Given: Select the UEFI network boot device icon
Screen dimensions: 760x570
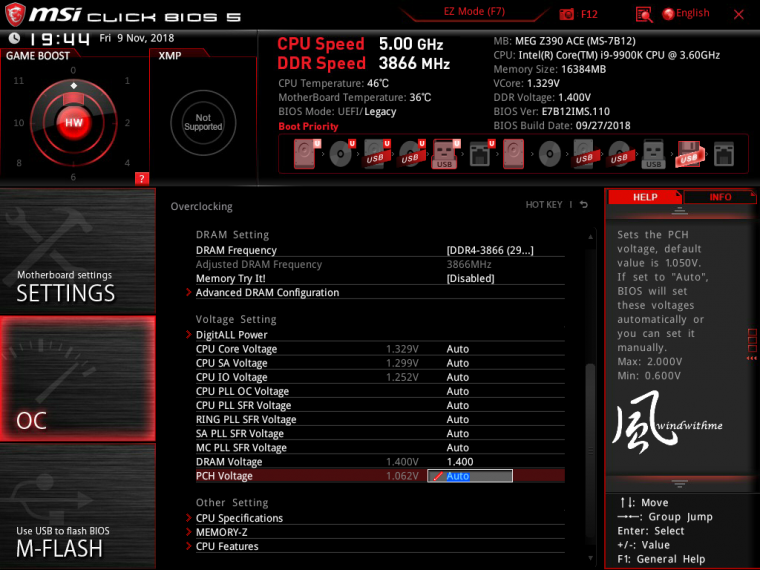Looking at the screenshot, I should pos(481,154).
